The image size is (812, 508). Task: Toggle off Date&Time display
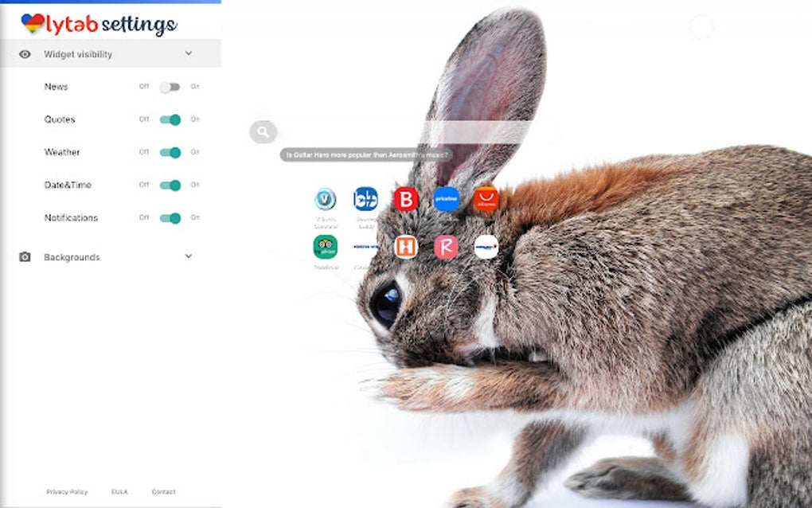172,185
